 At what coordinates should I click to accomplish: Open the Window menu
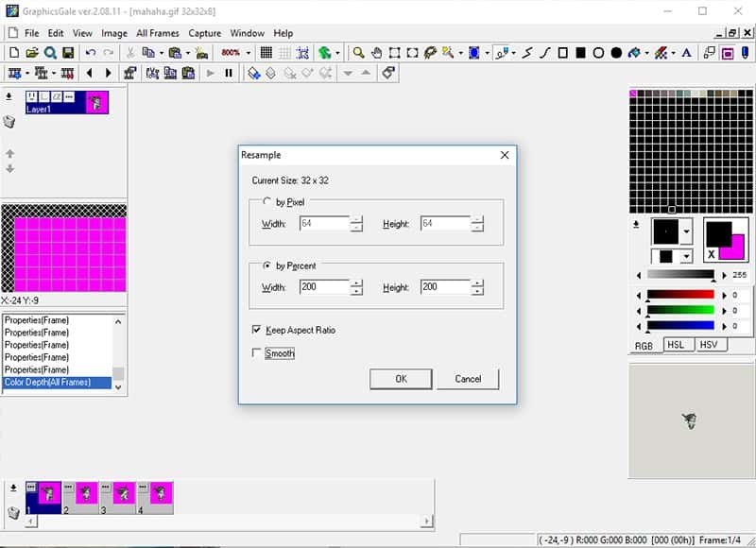tap(248, 33)
